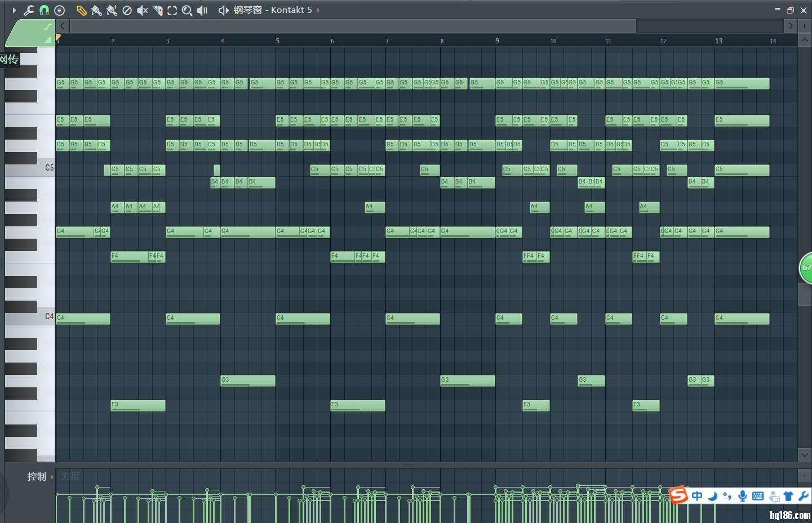Click the vertical scrollbar handle
Viewport: 812px width, 523px height.
(804, 294)
